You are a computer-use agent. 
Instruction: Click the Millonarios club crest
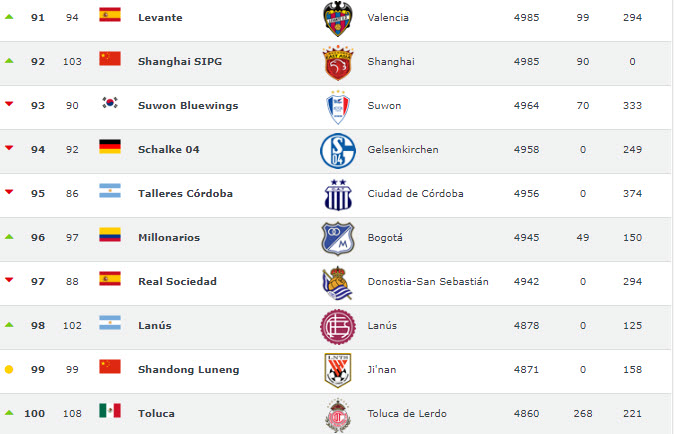[337, 238]
